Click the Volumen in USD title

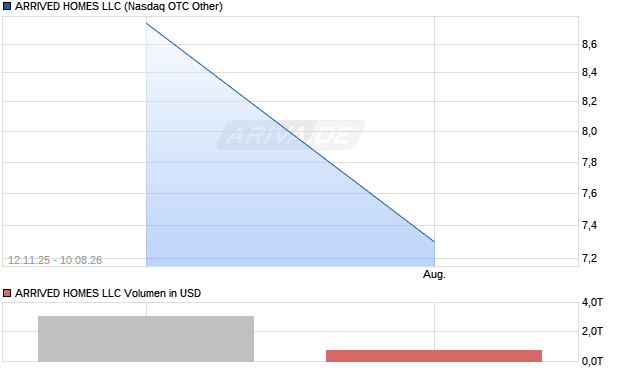108,293
